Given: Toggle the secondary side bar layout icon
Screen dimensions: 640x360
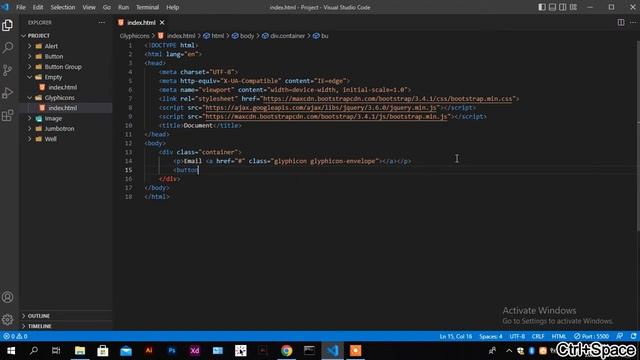Looking at the screenshot, I should [x=562, y=7].
